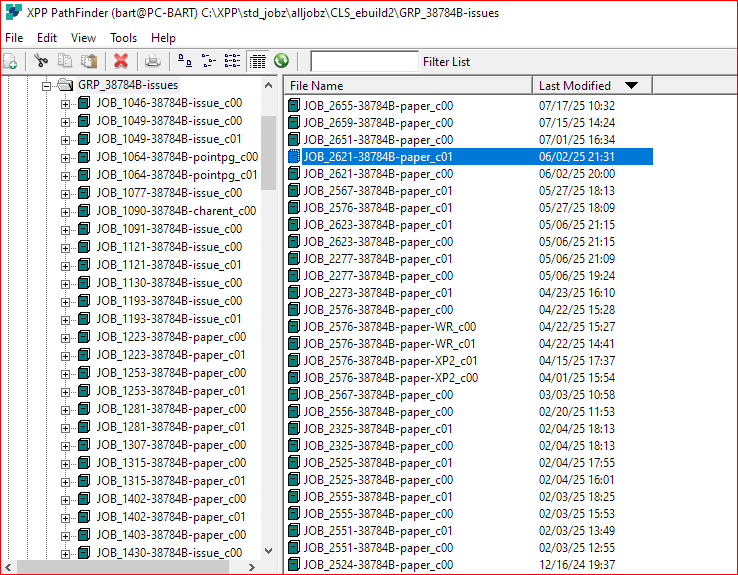Select JOB_1403-38784B-paper_c00 in the tree

(171, 535)
